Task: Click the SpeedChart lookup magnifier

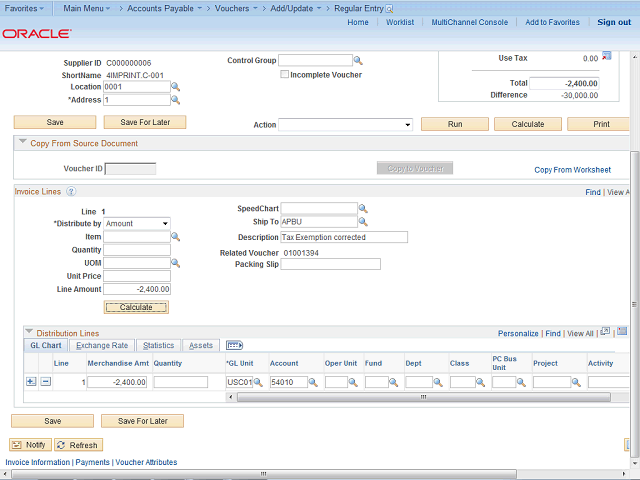Action: click(363, 209)
